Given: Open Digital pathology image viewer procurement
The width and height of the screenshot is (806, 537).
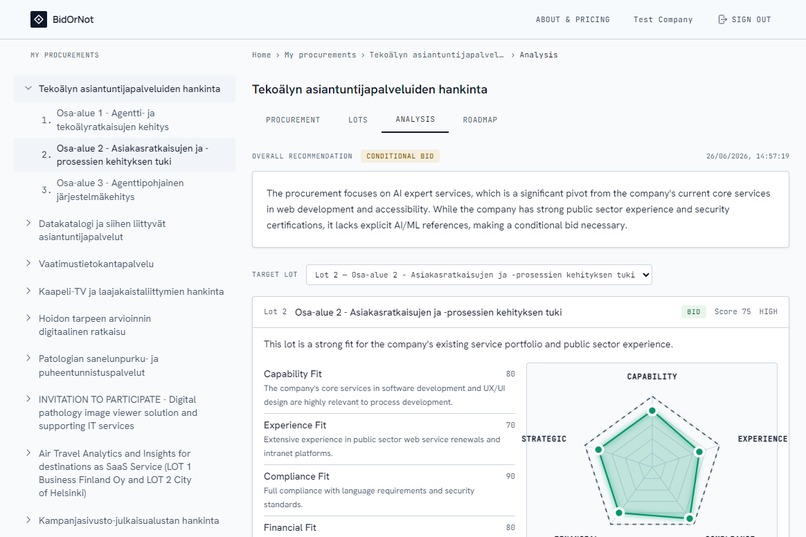Looking at the screenshot, I should pos(118,413).
